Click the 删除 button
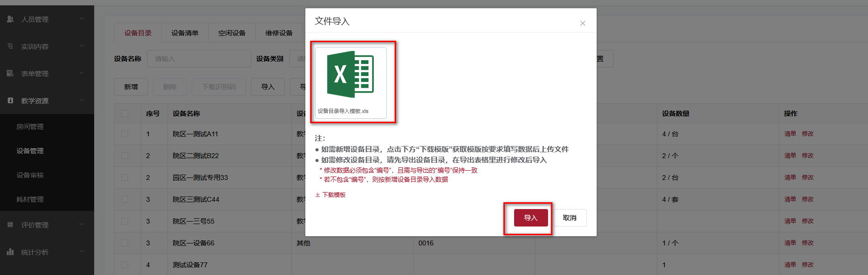The width and height of the screenshot is (868, 275). point(170,87)
